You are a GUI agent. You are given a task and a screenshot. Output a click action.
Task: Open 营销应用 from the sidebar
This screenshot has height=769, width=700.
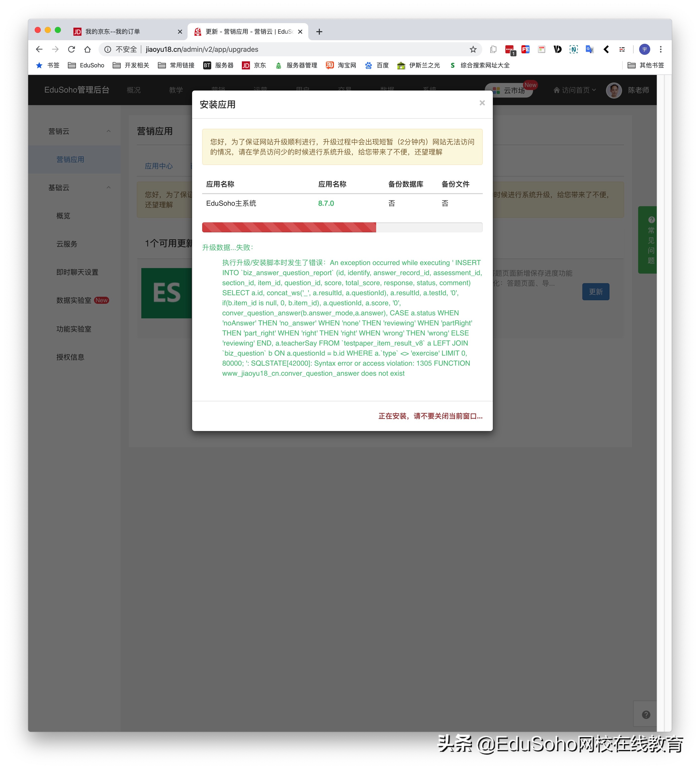pyautogui.click(x=71, y=159)
